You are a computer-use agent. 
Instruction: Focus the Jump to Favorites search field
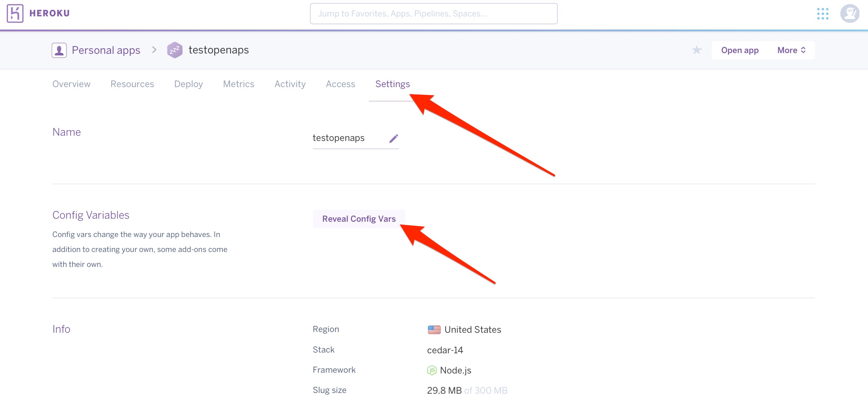coord(434,14)
